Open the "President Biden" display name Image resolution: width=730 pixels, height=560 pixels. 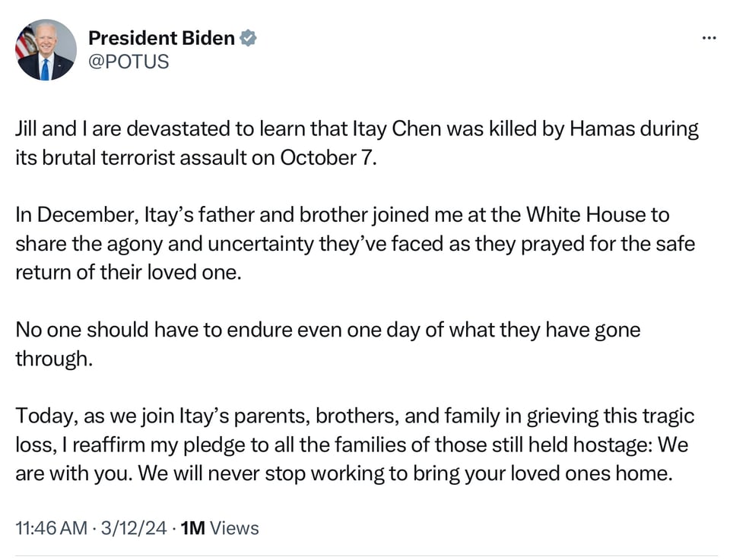tap(161, 38)
